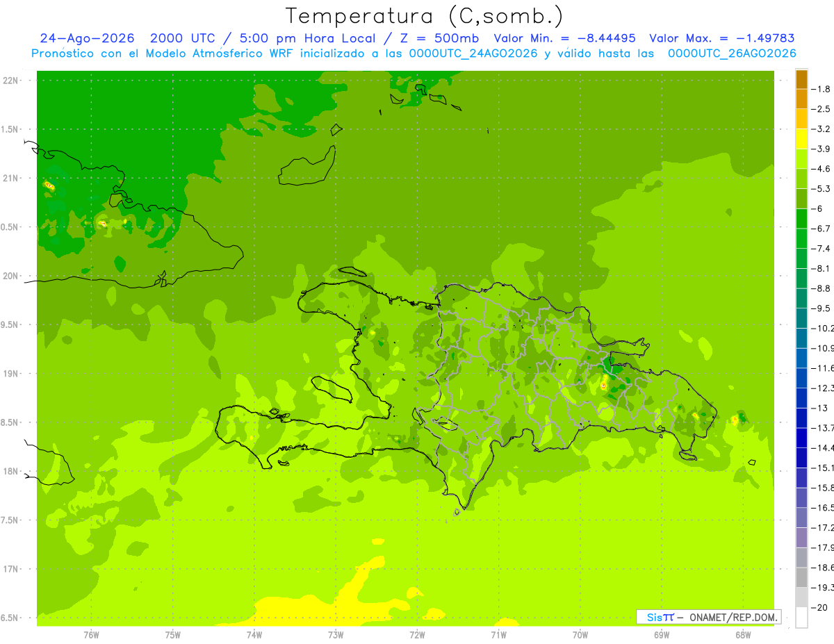Image resolution: width=834 pixels, height=644 pixels.
Task: Pick the teal swatch between -9.5 and -10.2
Action: [801, 318]
